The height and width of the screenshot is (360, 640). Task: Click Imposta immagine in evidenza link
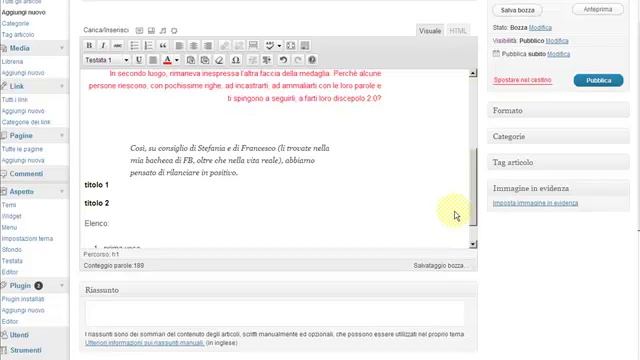pyautogui.click(x=535, y=203)
